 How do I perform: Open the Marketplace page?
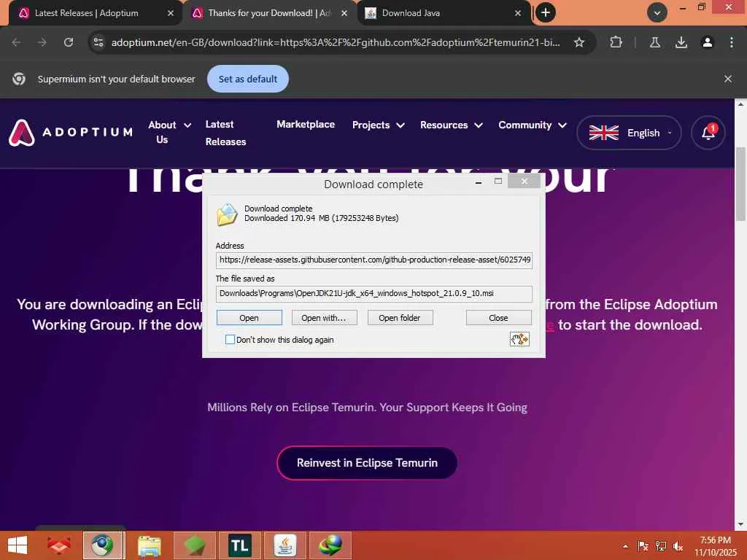(306, 124)
